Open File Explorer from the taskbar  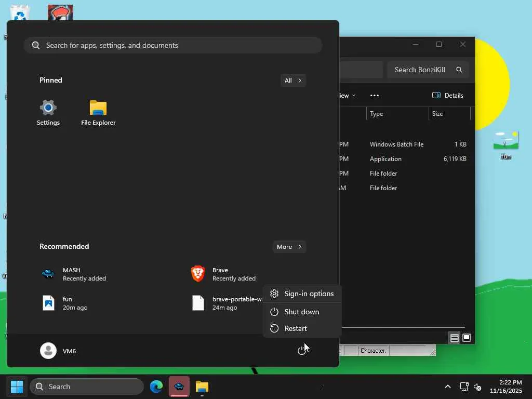pos(202,387)
